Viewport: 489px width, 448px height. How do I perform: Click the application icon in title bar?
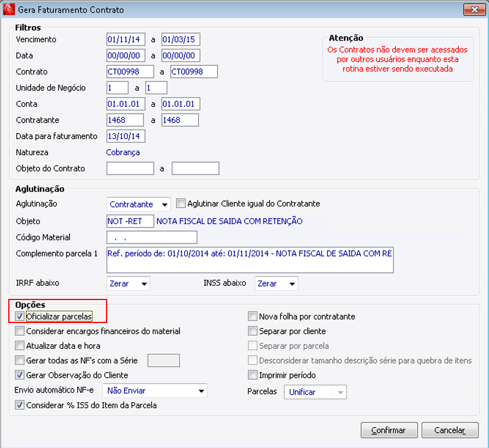tap(8, 9)
